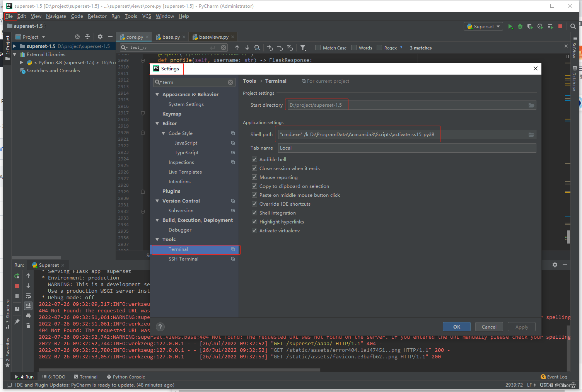The width and height of the screenshot is (582, 392).
Task: Click the settings gear in the Run panel
Action: point(555,265)
